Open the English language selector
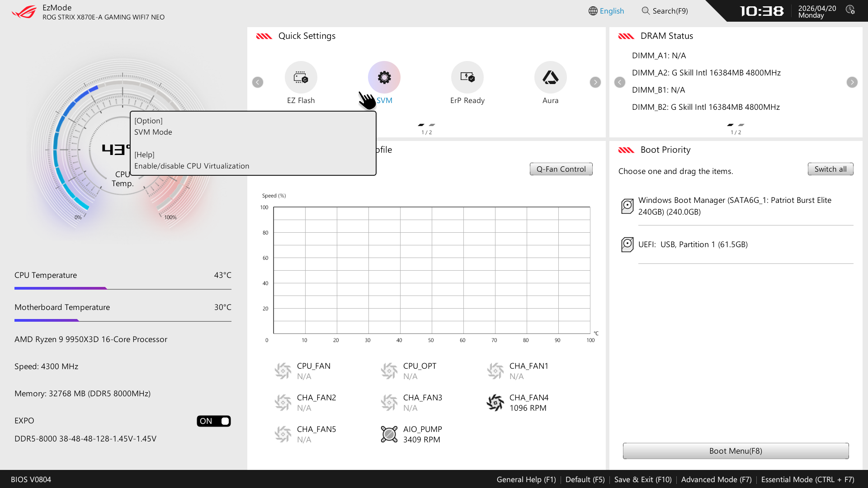 [606, 11]
